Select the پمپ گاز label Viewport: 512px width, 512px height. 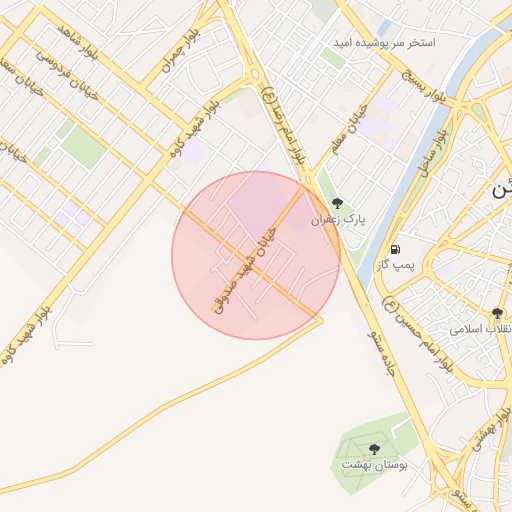[396, 266]
